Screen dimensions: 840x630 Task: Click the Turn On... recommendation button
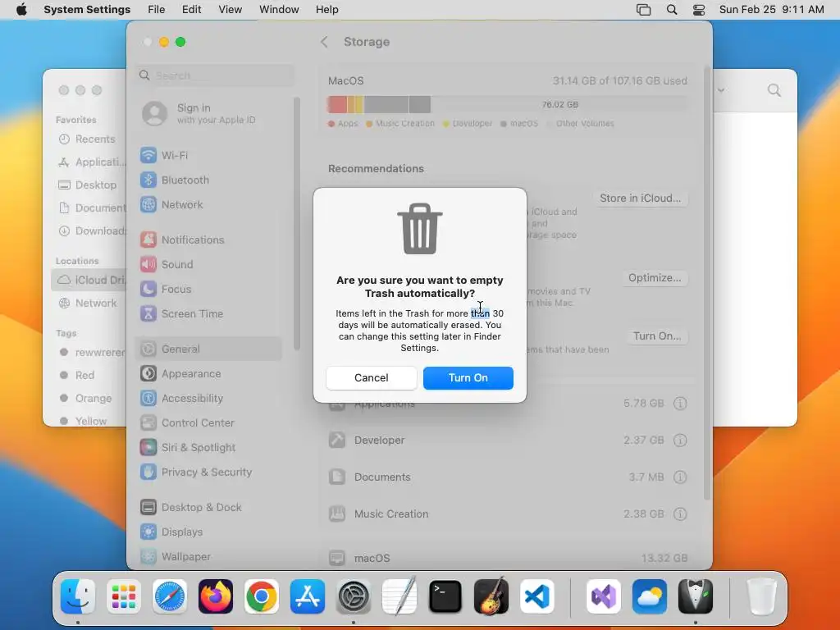657,336
